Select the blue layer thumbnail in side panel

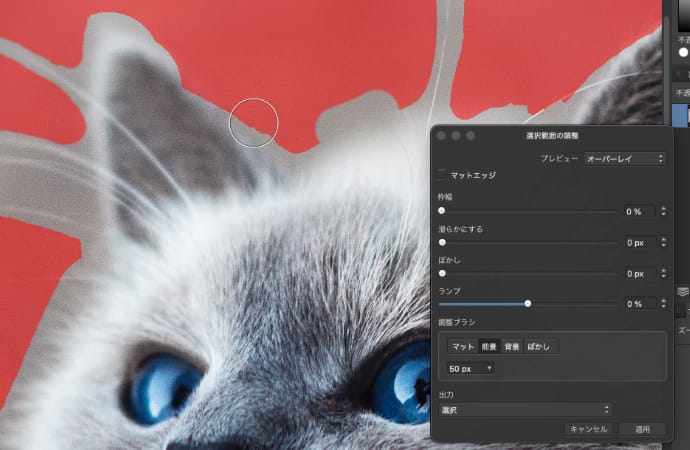[681, 115]
